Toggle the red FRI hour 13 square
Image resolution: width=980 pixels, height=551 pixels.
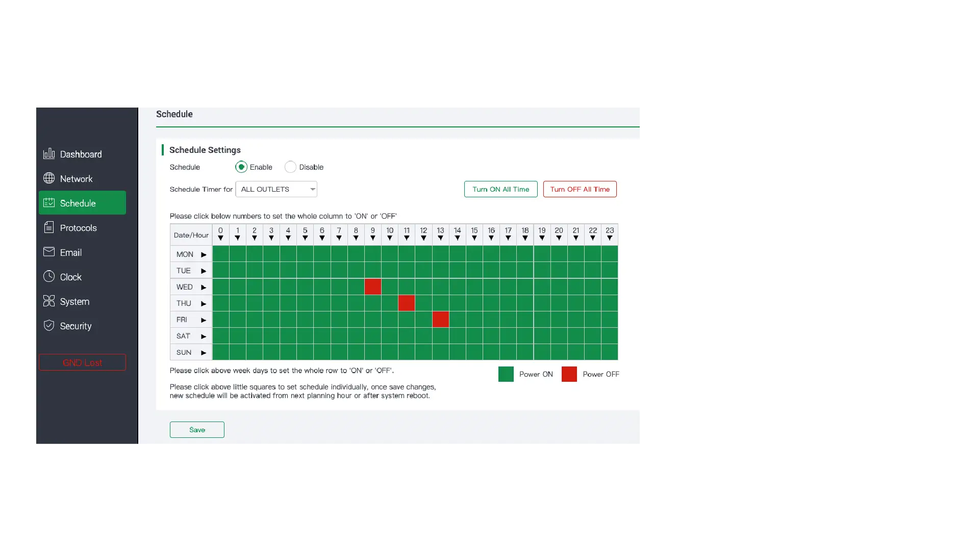pos(440,319)
